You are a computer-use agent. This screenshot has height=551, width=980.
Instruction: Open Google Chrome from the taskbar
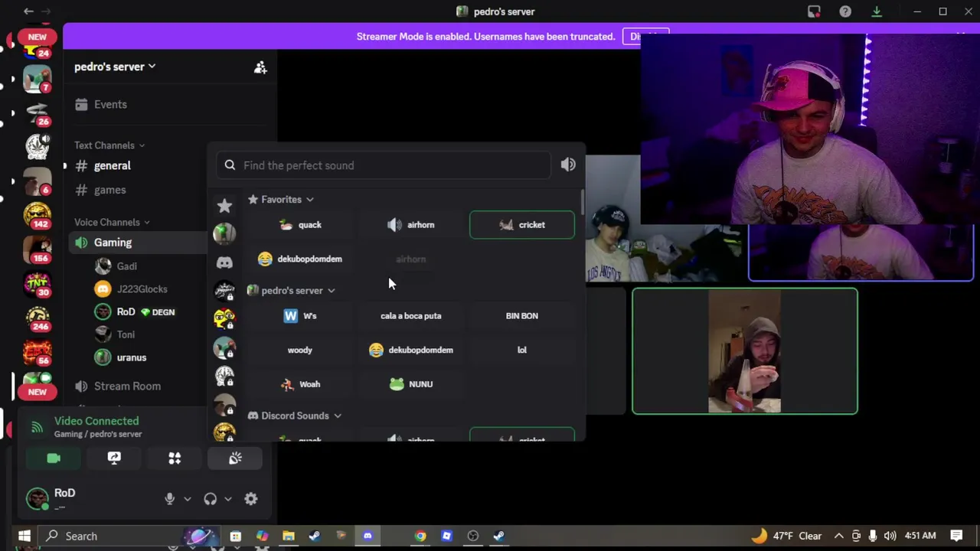420,536
